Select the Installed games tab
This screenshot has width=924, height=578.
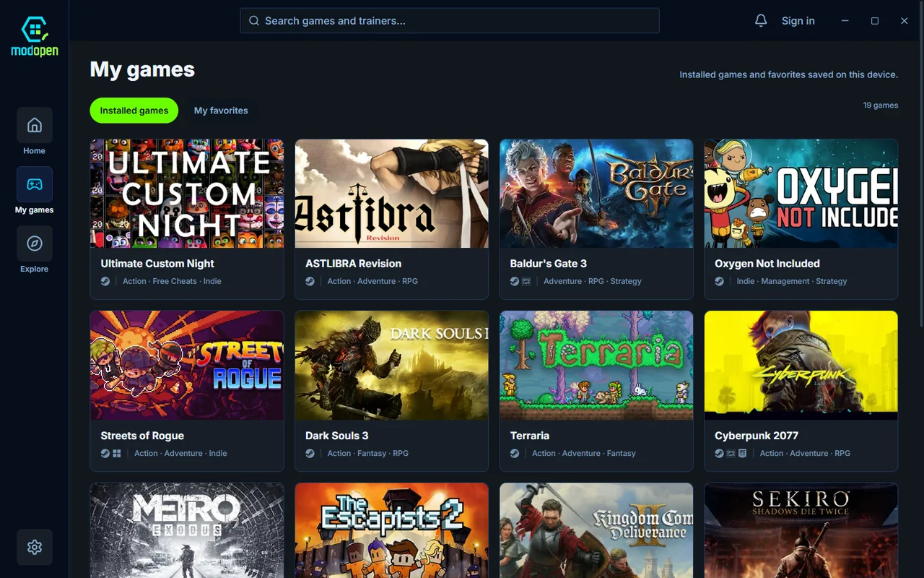point(134,111)
